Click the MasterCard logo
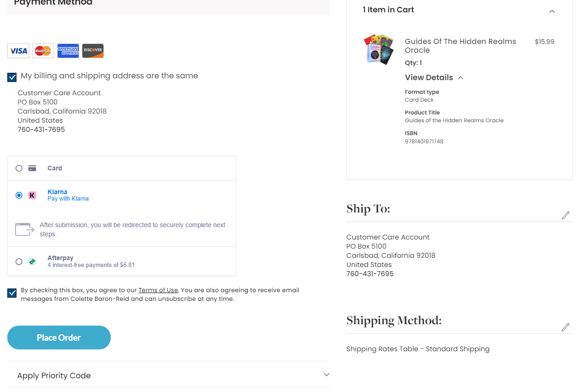 point(43,51)
